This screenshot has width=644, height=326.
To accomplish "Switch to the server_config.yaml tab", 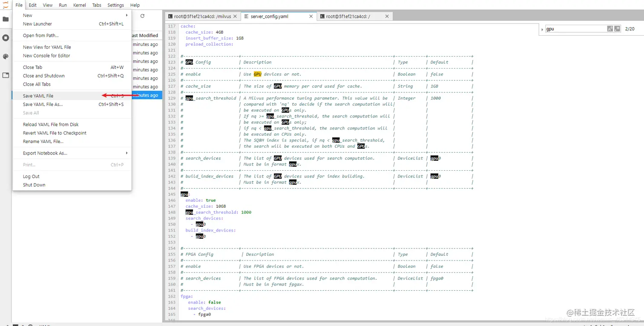I will (x=279, y=17).
